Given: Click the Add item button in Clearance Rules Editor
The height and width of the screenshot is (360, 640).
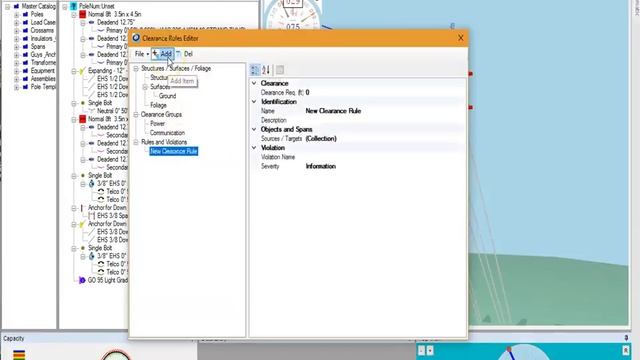Looking at the screenshot, I should click(163, 54).
